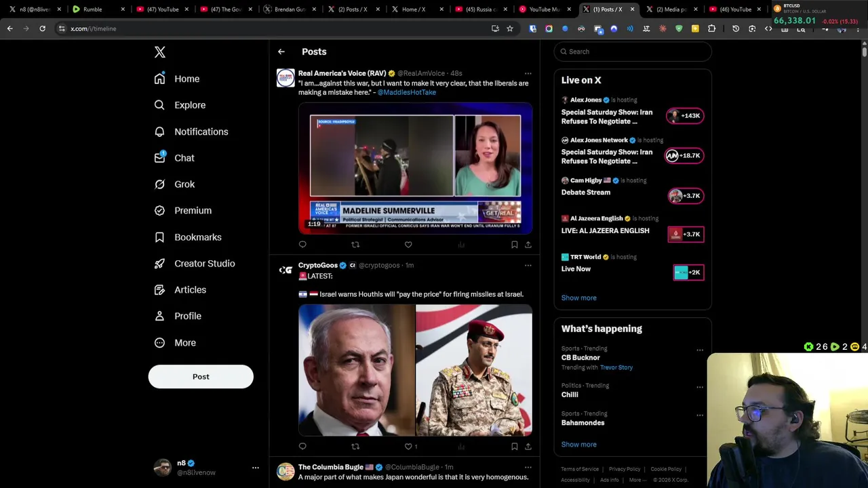View analytics of Real America's Voice post
868x488 pixels.
pyautogui.click(x=461, y=245)
